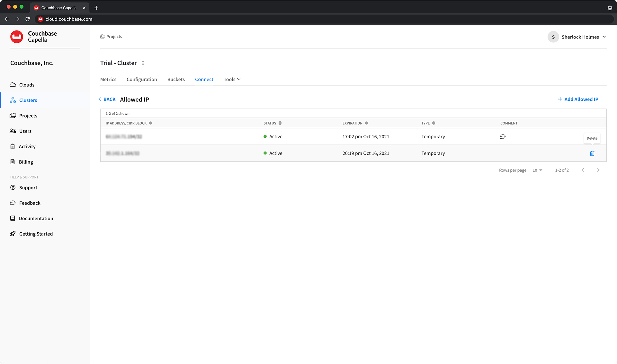The height and width of the screenshot is (364, 617).
Task: Open a new browser tab
Action: 96,8
